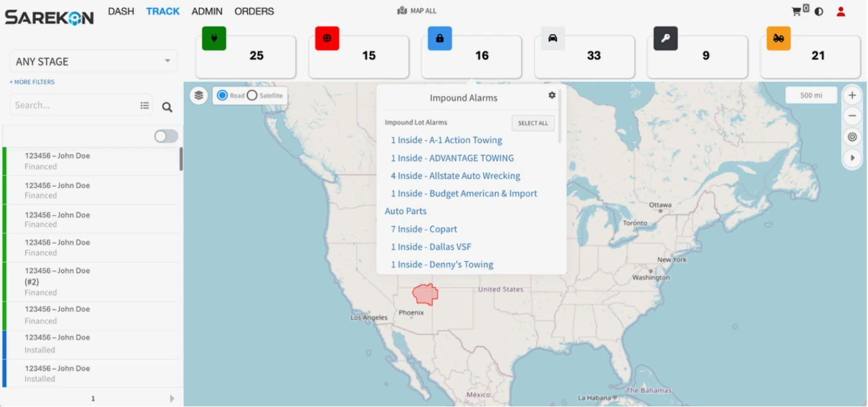Image resolution: width=868 pixels, height=407 pixels.
Task: Open A-1 Action Towing alarm
Action: (x=446, y=140)
